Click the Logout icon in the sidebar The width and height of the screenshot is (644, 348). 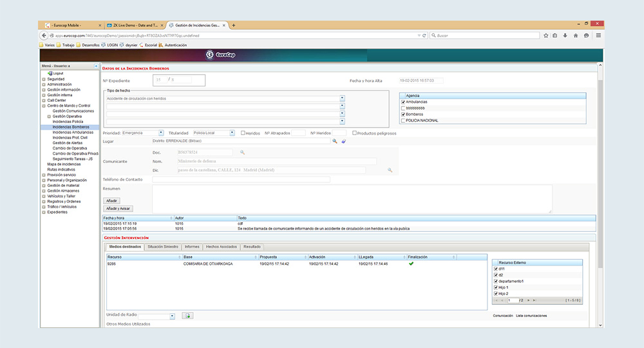pos(50,73)
